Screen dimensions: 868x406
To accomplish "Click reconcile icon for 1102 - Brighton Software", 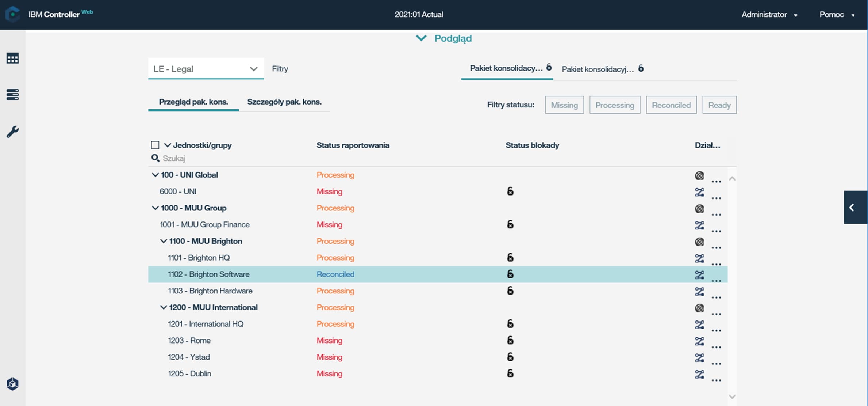I will [x=699, y=274].
